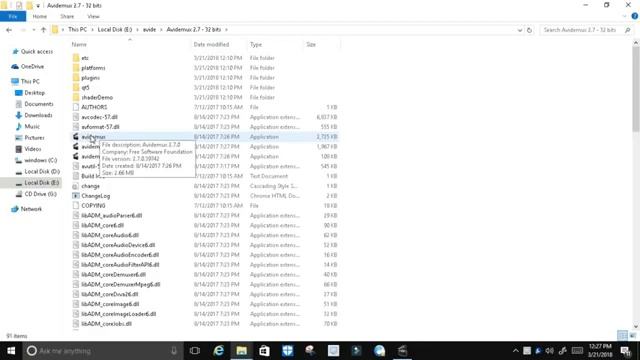Switch to details view layout icon
640x360 pixels.
point(622,336)
